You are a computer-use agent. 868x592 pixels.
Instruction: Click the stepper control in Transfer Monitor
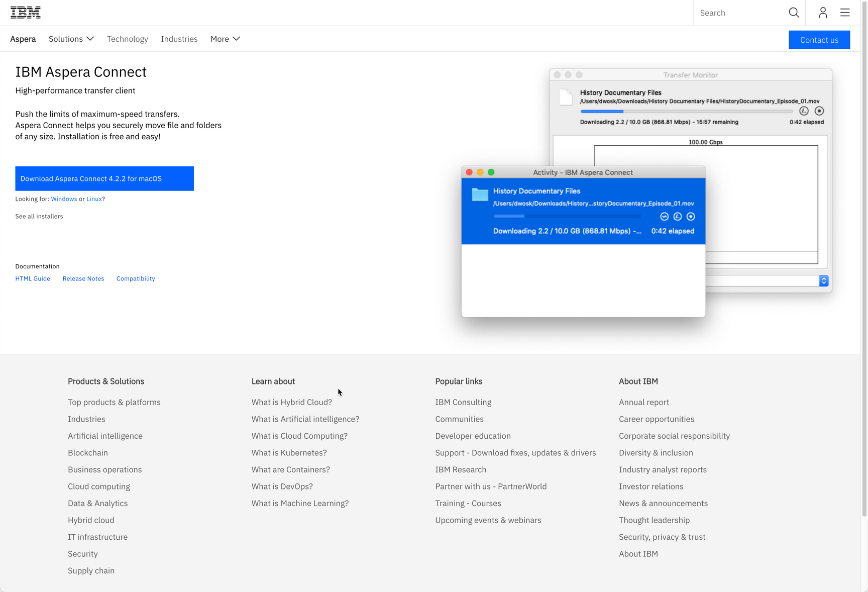point(823,281)
